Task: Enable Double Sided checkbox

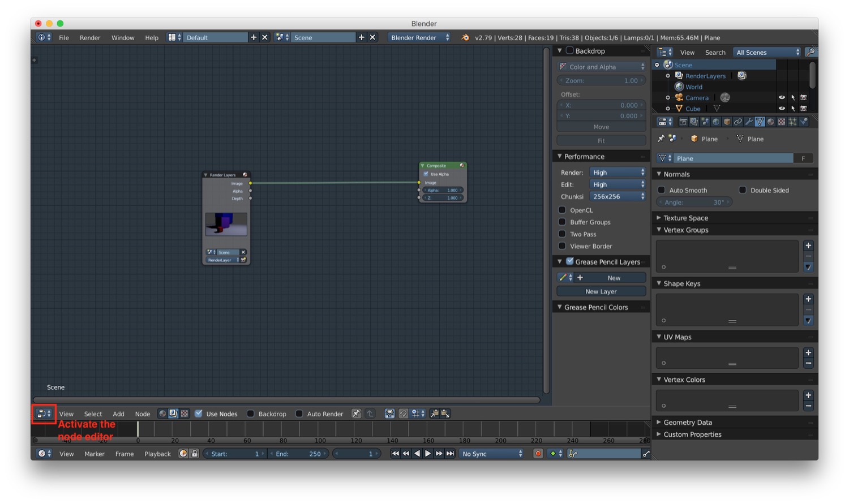Action: coord(743,190)
